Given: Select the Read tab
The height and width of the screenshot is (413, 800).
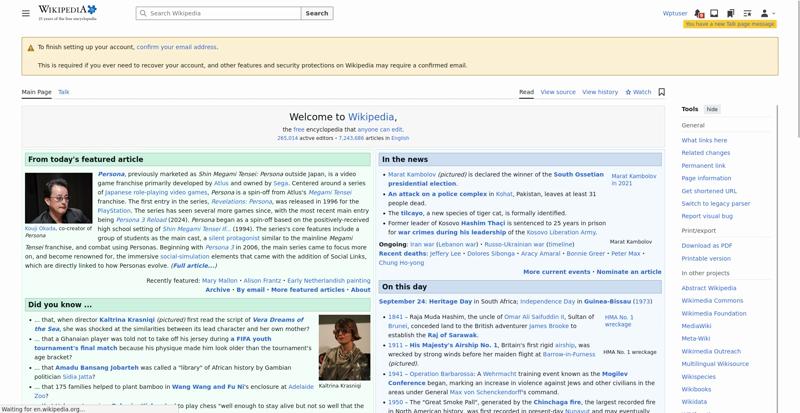Looking at the screenshot, I should 526,92.
